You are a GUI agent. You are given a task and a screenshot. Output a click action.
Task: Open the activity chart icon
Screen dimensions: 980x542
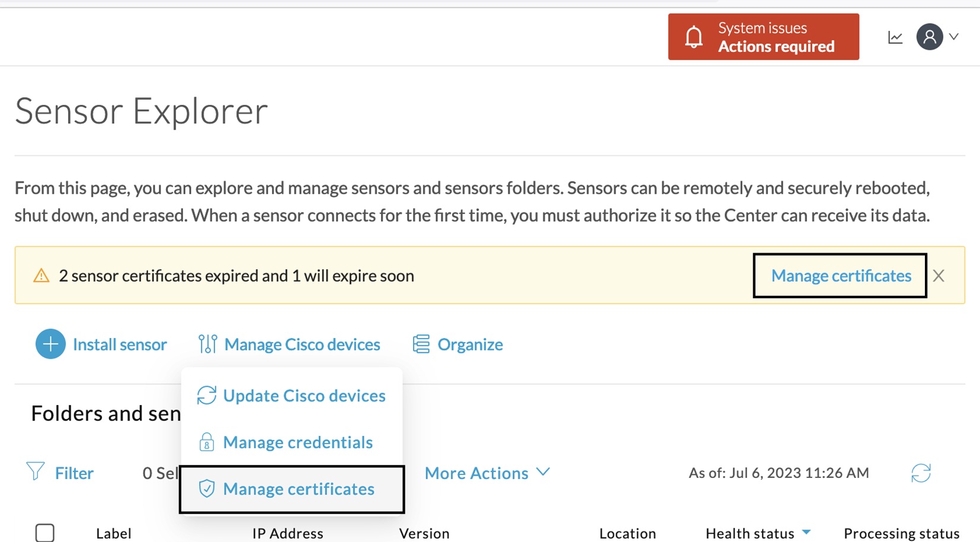(895, 37)
